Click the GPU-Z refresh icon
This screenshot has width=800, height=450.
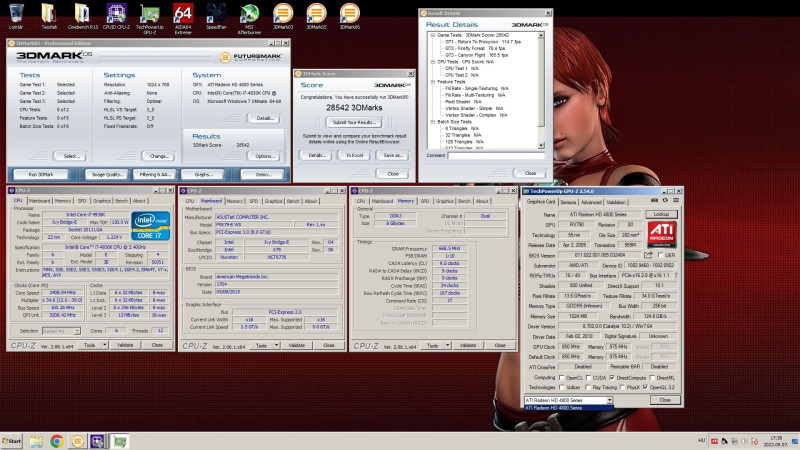coord(665,201)
